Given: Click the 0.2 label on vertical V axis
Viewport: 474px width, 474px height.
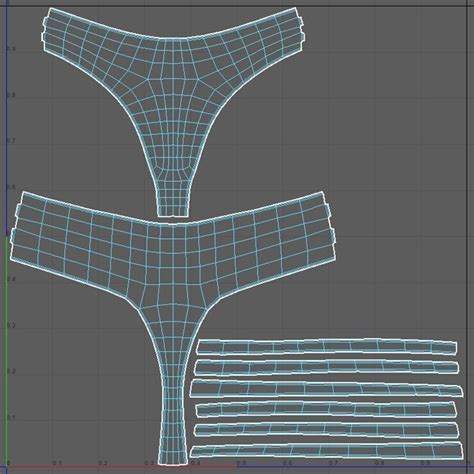Looking at the screenshot, I should tap(11, 371).
